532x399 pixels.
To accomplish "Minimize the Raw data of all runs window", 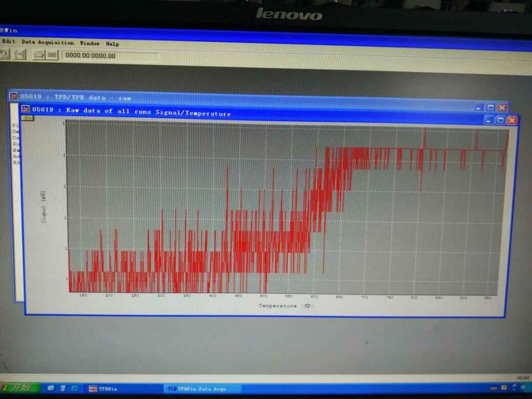I will point(489,120).
